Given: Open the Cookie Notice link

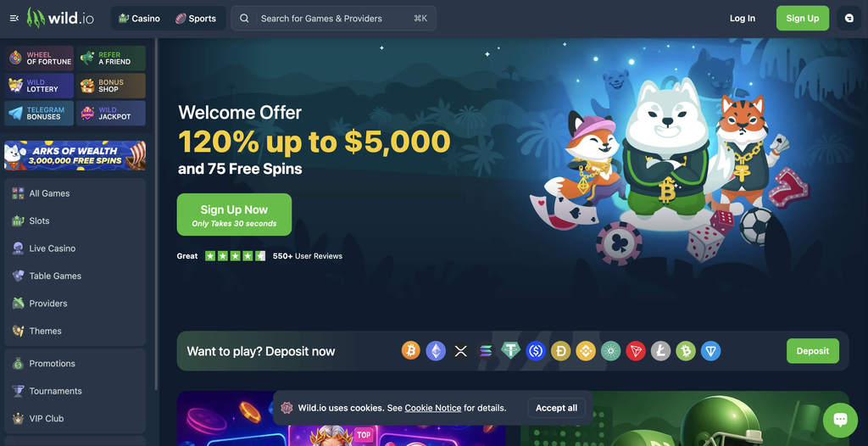Looking at the screenshot, I should click(433, 409).
